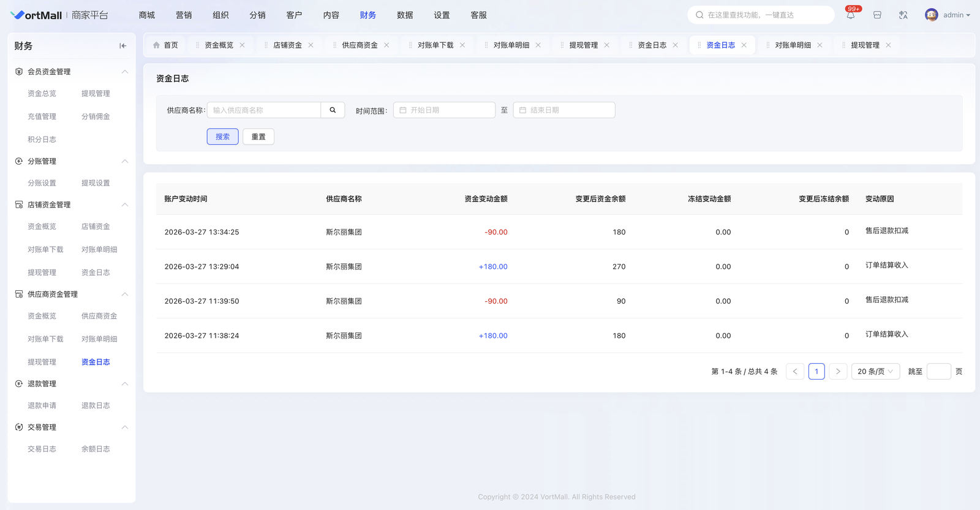Collapse the 会员资金管理 menu group
This screenshot has width=980, height=510.
(x=124, y=72)
